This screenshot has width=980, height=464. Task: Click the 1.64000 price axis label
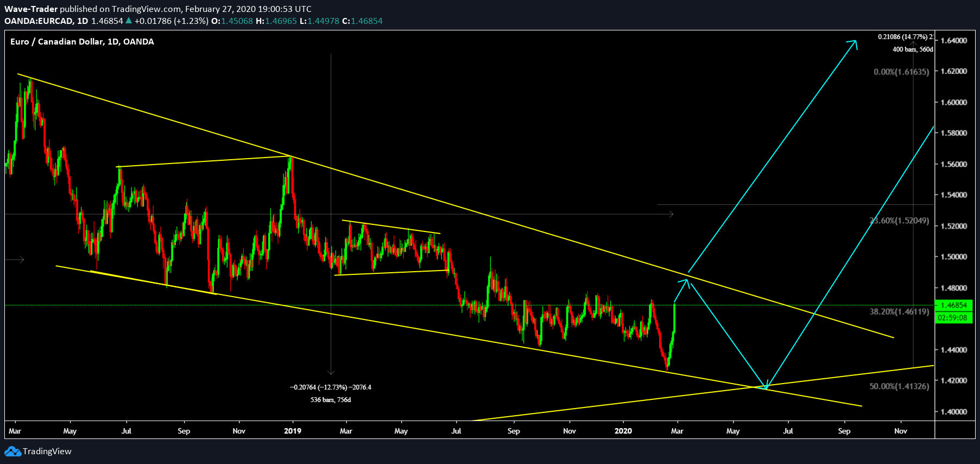click(954, 40)
